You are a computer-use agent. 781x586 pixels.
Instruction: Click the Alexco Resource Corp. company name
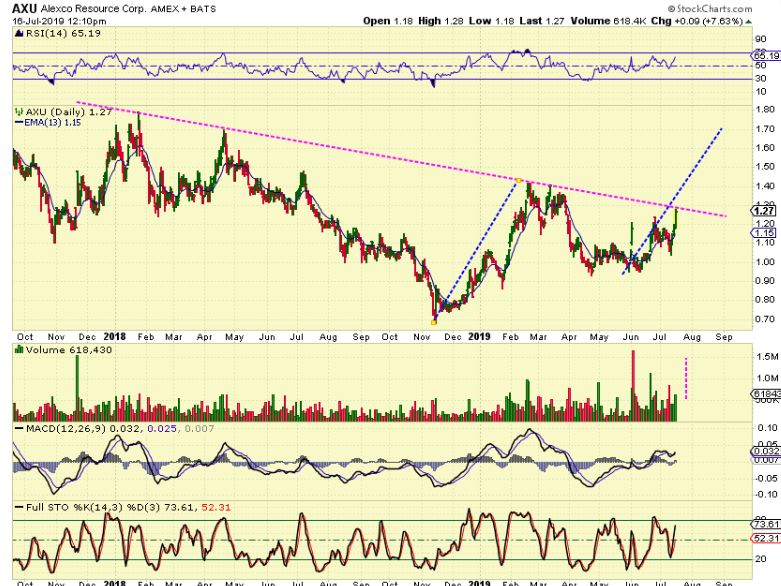(x=93, y=9)
